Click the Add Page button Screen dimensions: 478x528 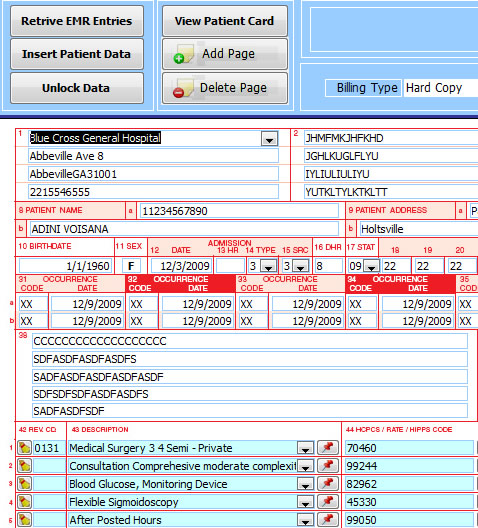coord(225,54)
